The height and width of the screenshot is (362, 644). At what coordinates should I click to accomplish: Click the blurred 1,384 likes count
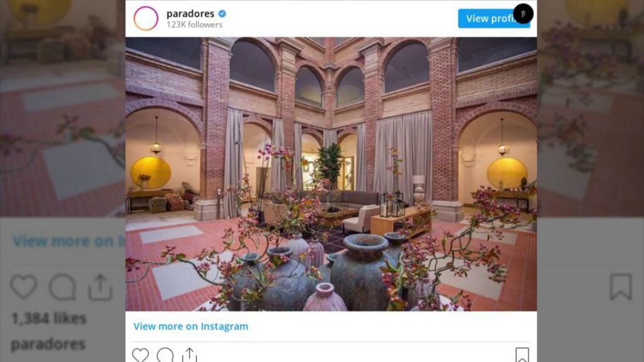click(49, 318)
